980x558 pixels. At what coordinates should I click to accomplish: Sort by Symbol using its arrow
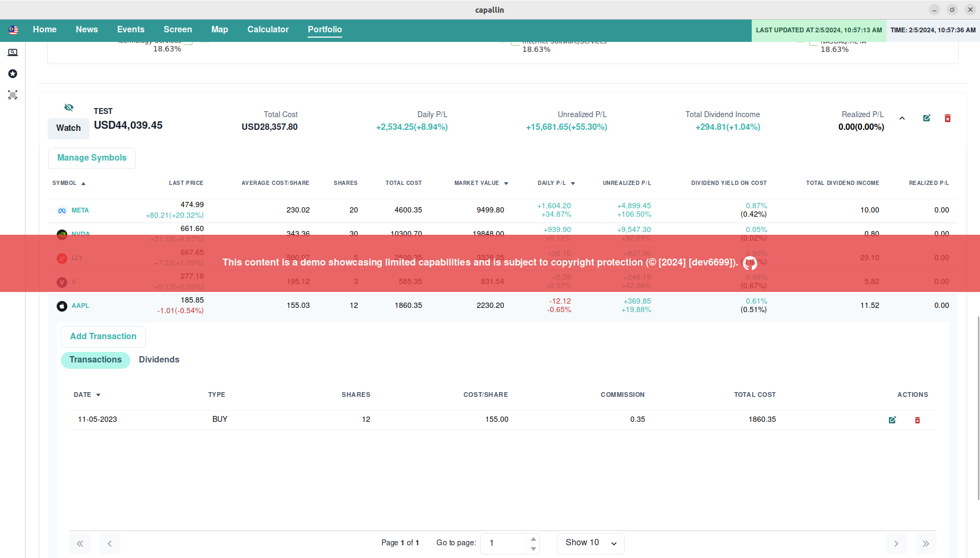click(x=83, y=183)
